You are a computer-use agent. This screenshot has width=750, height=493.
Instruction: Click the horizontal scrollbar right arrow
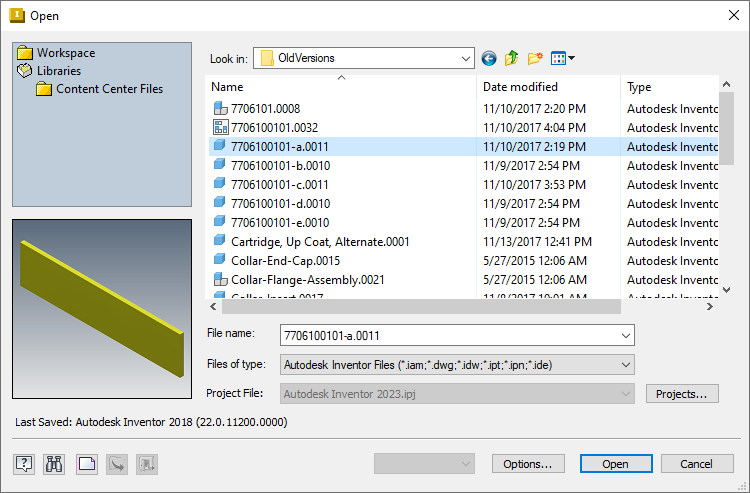(x=710, y=307)
